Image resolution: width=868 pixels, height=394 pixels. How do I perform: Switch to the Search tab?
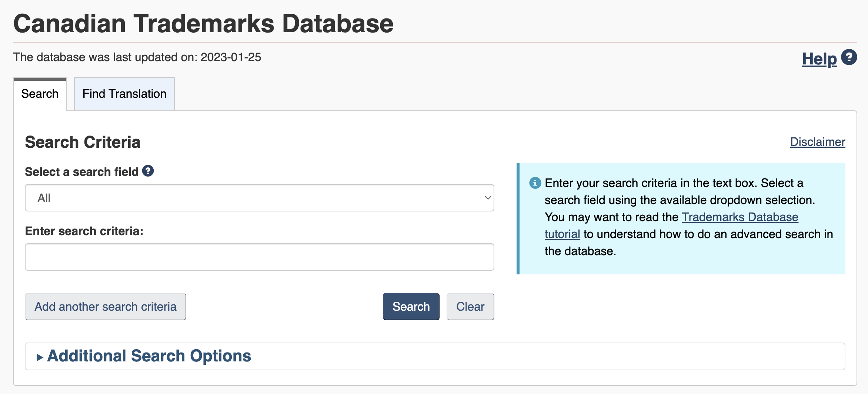tap(40, 94)
